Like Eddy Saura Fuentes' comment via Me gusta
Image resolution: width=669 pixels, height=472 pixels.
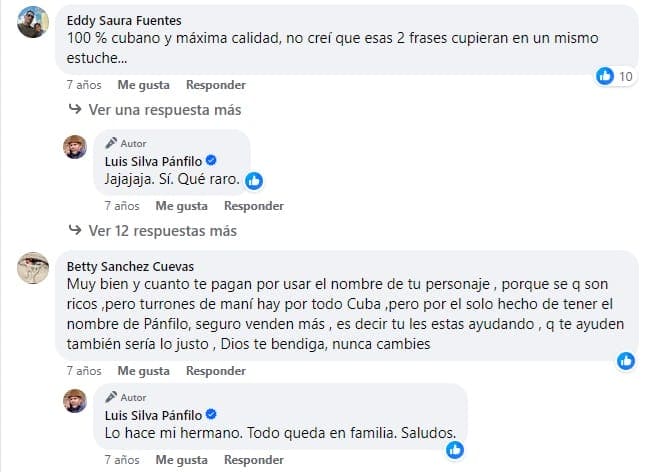pos(143,85)
